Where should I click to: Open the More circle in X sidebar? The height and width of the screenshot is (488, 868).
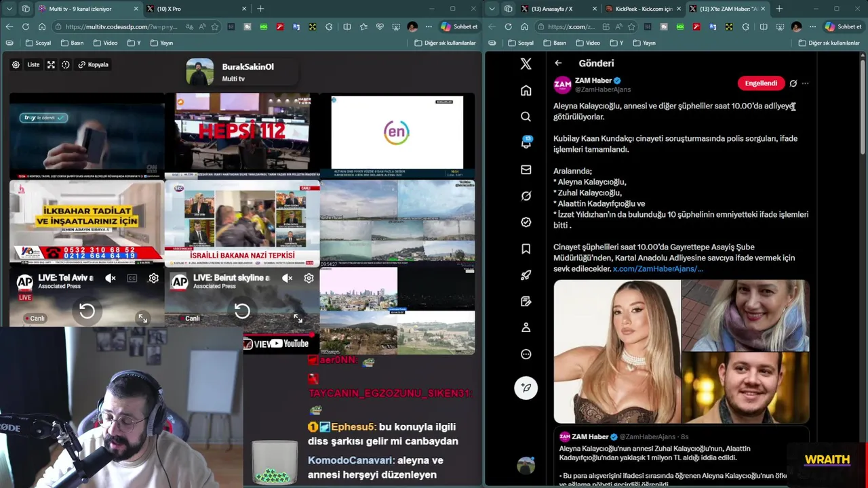click(x=526, y=354)
